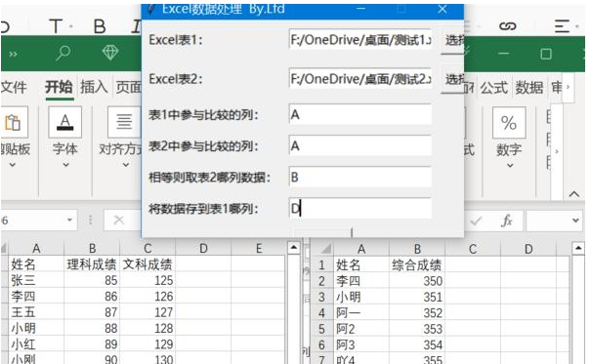Click the search magnifier icon in Excel title bar
The width and height of the screenshot is (591, 364).
click(x=63, y=53)
